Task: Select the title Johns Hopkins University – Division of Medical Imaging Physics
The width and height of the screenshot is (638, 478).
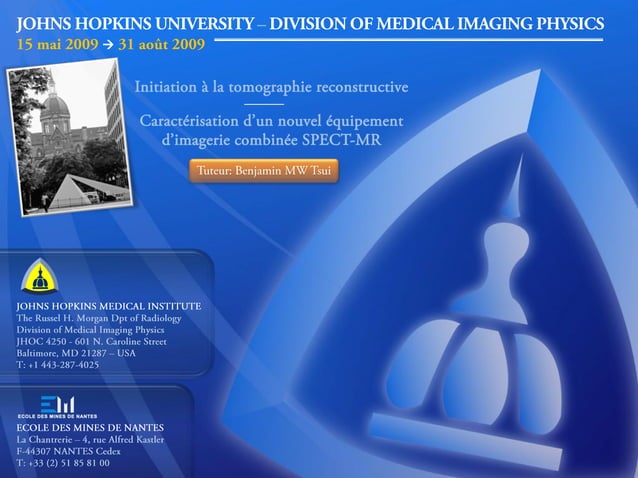Action: click(x=310, y=24)
